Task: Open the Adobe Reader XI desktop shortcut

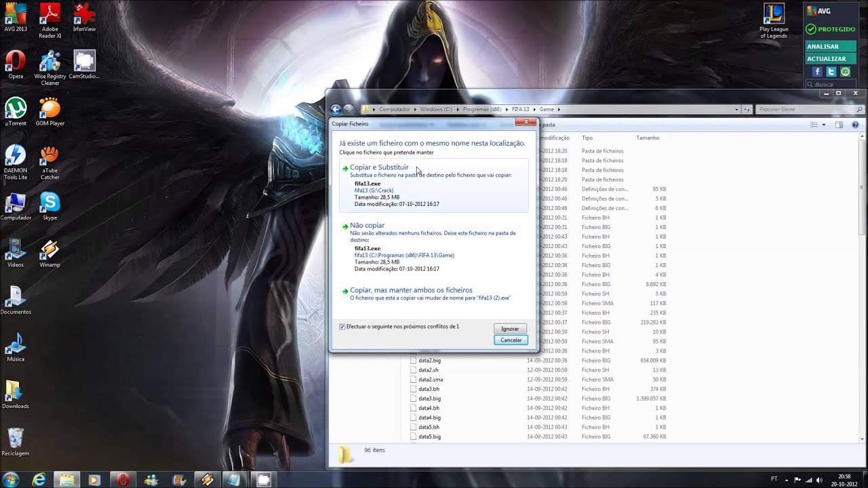Action: (50, 20)
